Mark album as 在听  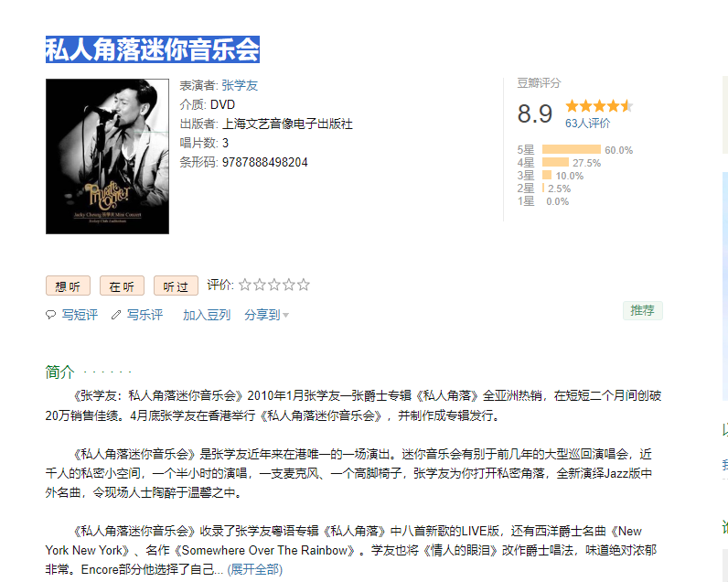tap(122, 286)
